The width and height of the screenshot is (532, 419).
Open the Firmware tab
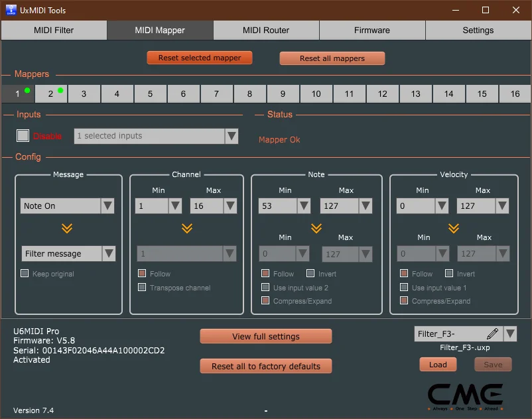tap(371, 30)
